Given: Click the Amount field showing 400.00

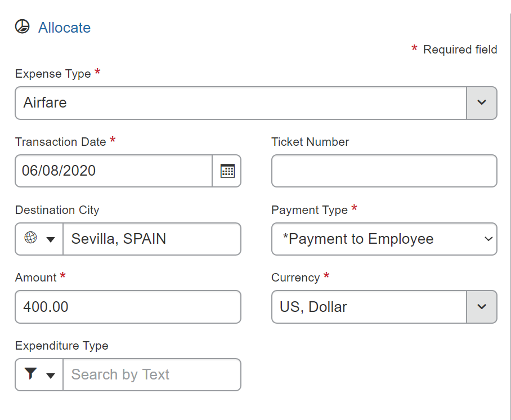Looking at the screenshot, I should (x=128, y=307).
